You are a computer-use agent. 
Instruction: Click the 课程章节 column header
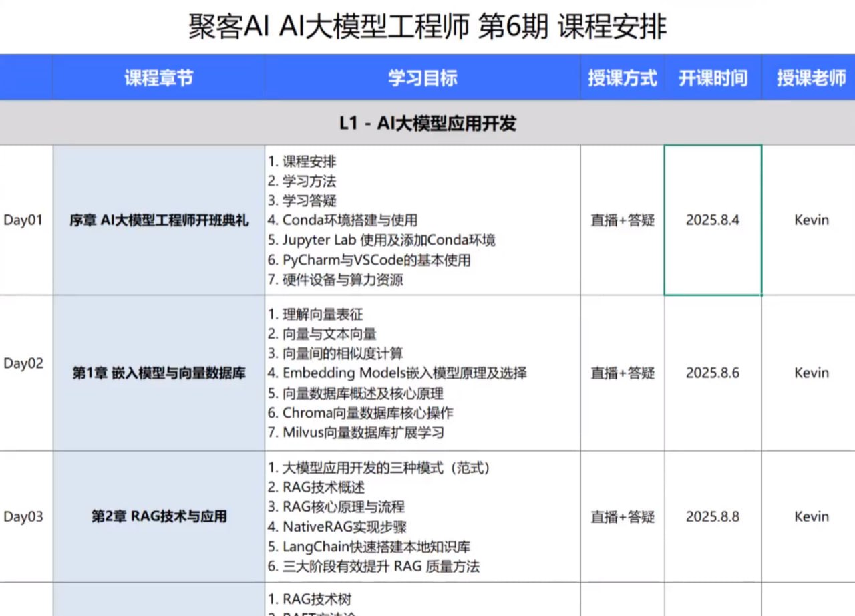[158, 78]
